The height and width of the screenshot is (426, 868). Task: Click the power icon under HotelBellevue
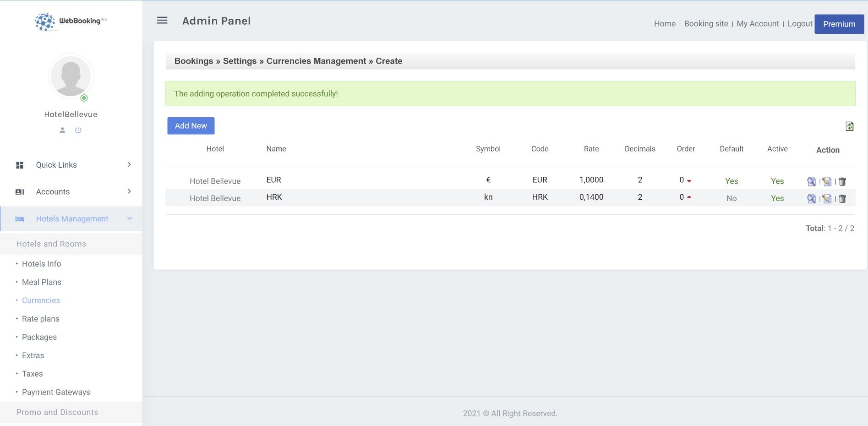78,130
